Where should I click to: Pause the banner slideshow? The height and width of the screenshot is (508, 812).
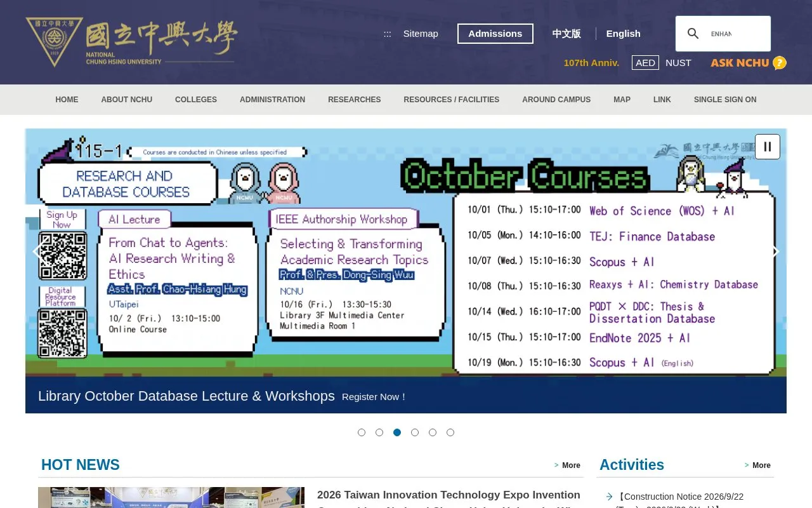pyautogui.click(x=768, y=147)
